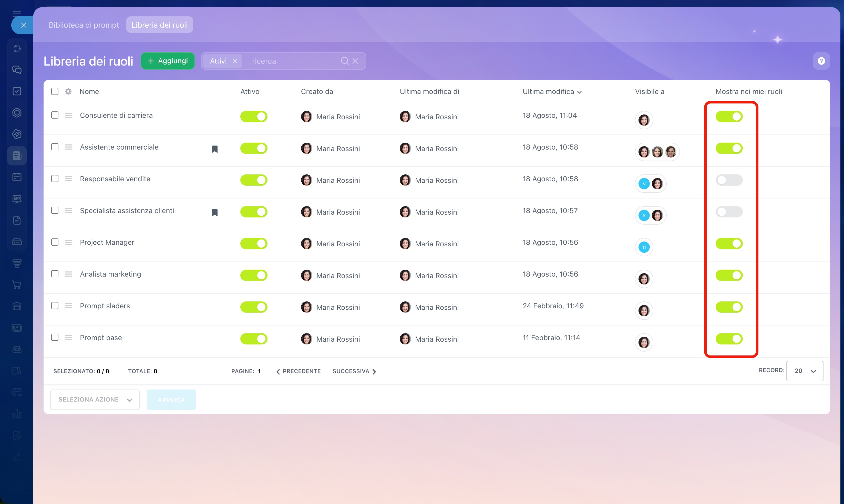Tick the checkbox for Responsabile vendite

(55, 179)
